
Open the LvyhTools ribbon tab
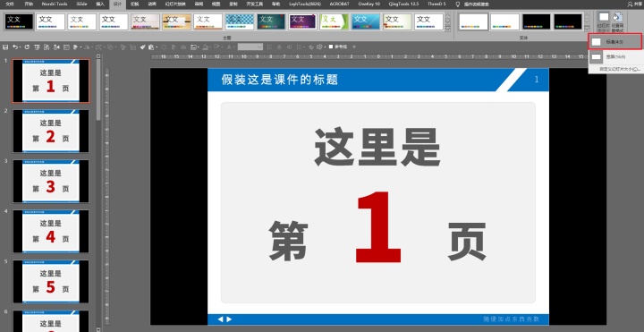(x=305, y=4)
